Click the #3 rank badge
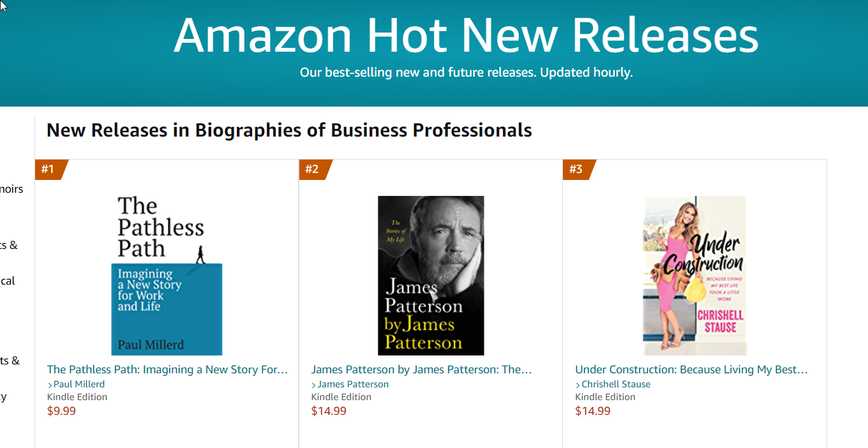 (578, 169)
